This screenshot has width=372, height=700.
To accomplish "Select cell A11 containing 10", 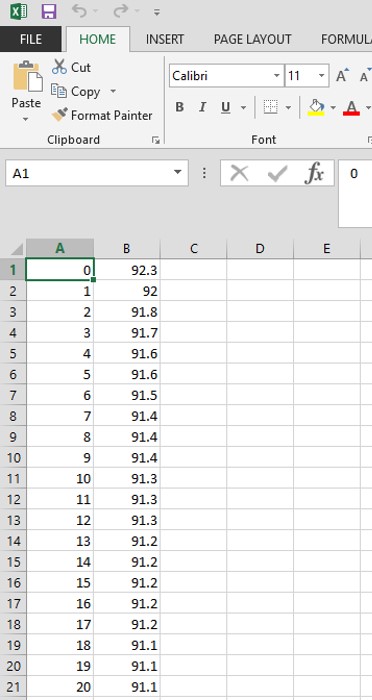I will (60, 479).
